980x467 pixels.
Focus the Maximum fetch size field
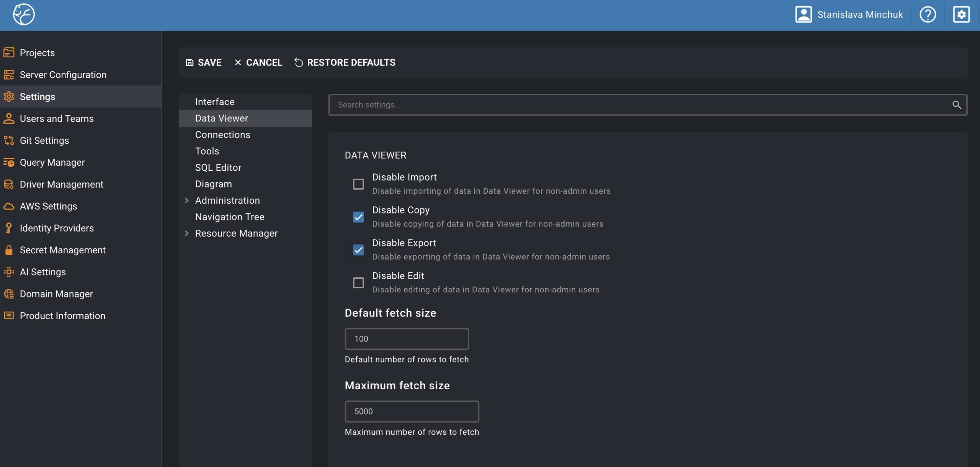pos(412,411)
